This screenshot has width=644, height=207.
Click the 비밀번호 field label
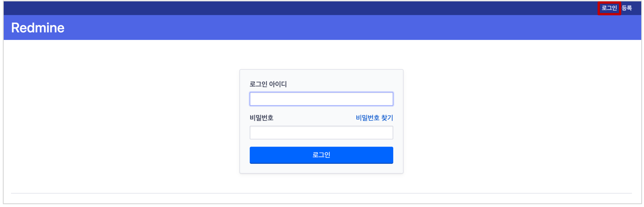(x=261, y=118)
